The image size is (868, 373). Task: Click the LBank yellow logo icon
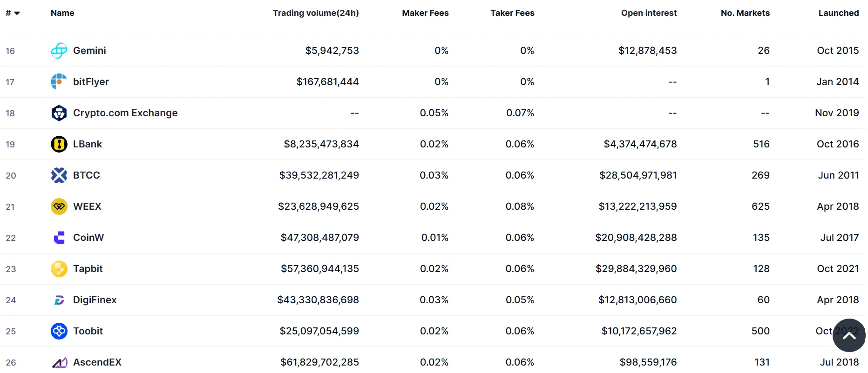coord(59,144)
